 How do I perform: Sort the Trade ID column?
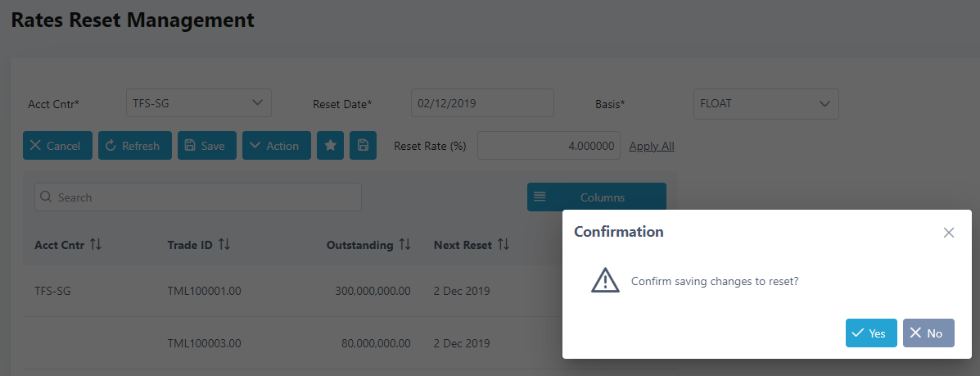[224, 245]
